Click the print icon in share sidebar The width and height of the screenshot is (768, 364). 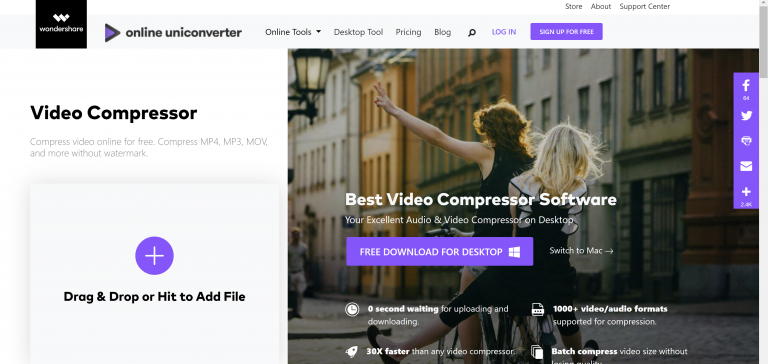(746, 141)
